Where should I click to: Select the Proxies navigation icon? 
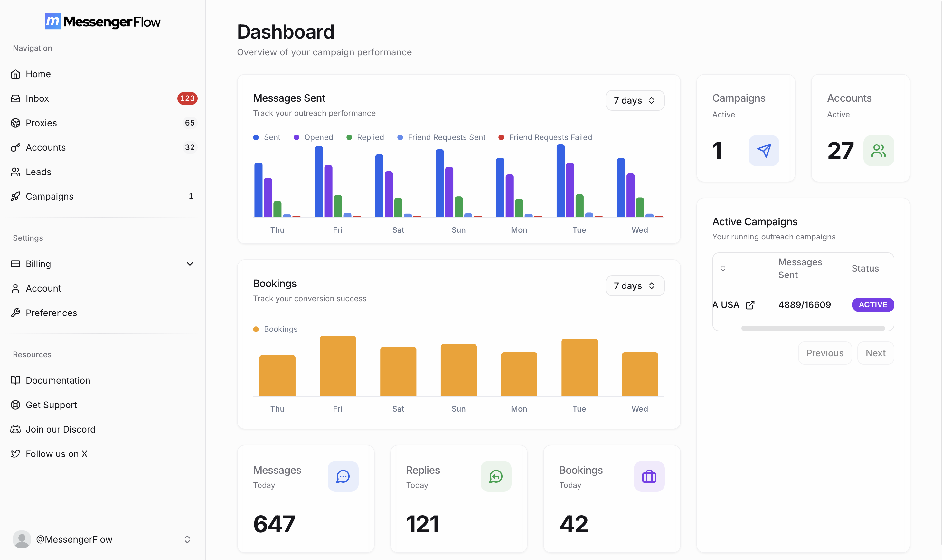(15, 123)
